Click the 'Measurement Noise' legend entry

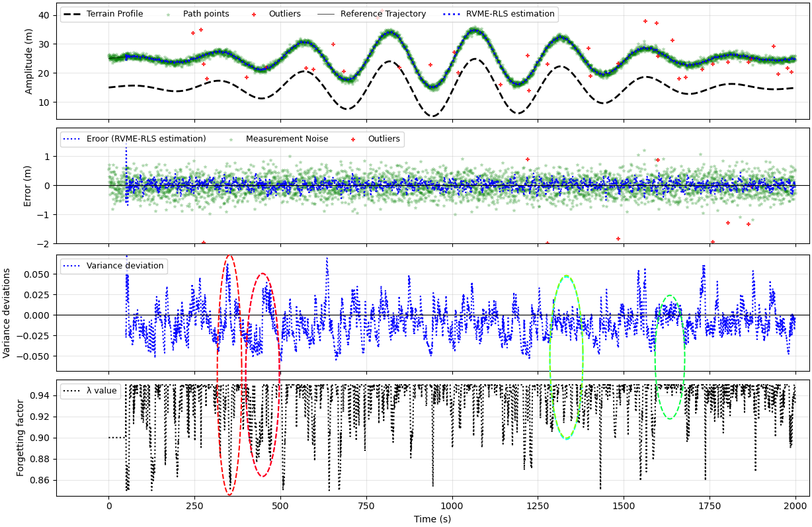click(x=287, y=139)
